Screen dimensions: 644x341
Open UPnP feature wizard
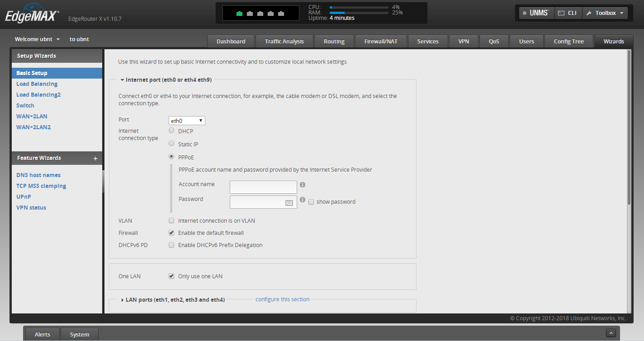pyautogui.click(x=24, y=197)
